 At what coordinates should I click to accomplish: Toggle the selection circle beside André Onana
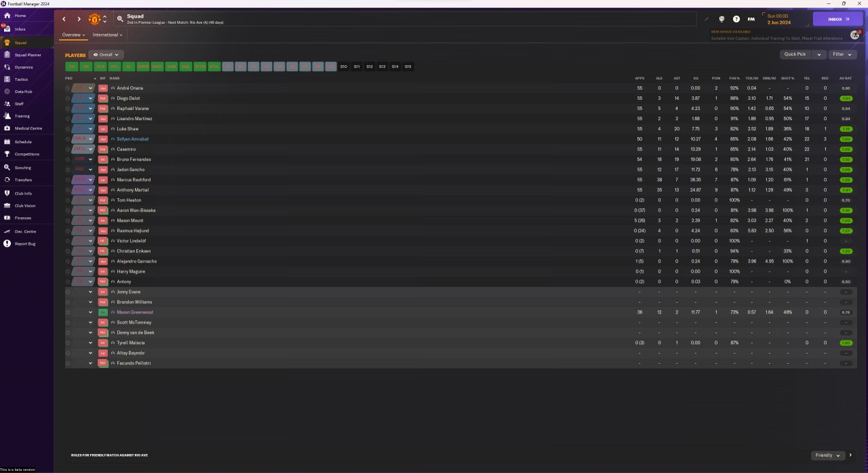(68, 88)
